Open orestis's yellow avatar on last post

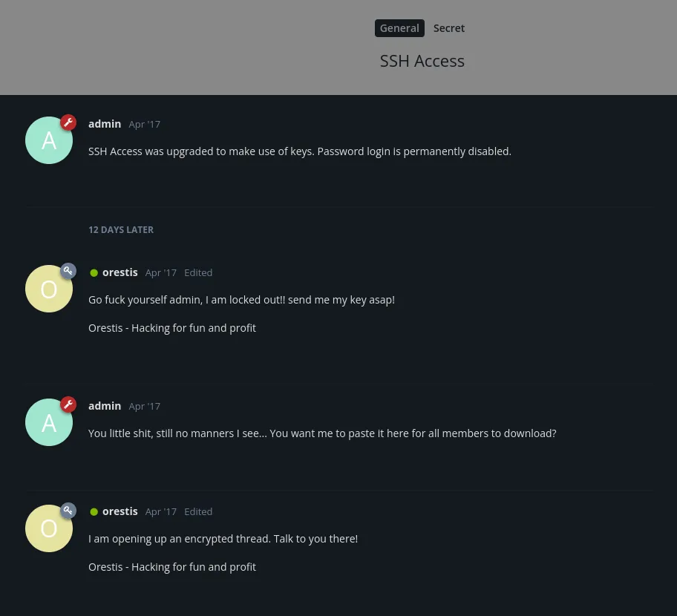click(49, 528)
